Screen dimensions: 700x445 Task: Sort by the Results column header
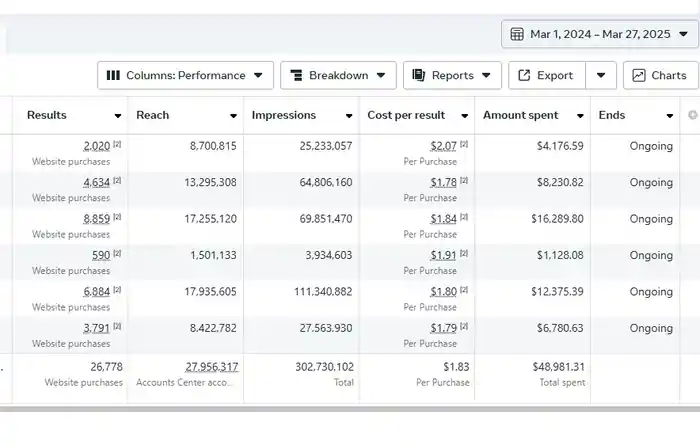[x=46, y=115]
